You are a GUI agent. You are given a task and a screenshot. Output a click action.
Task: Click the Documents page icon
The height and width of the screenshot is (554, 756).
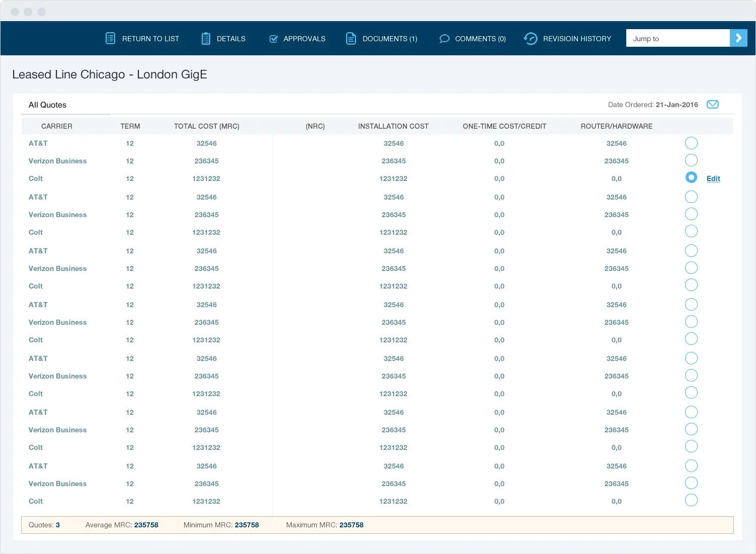click(351, 38)
